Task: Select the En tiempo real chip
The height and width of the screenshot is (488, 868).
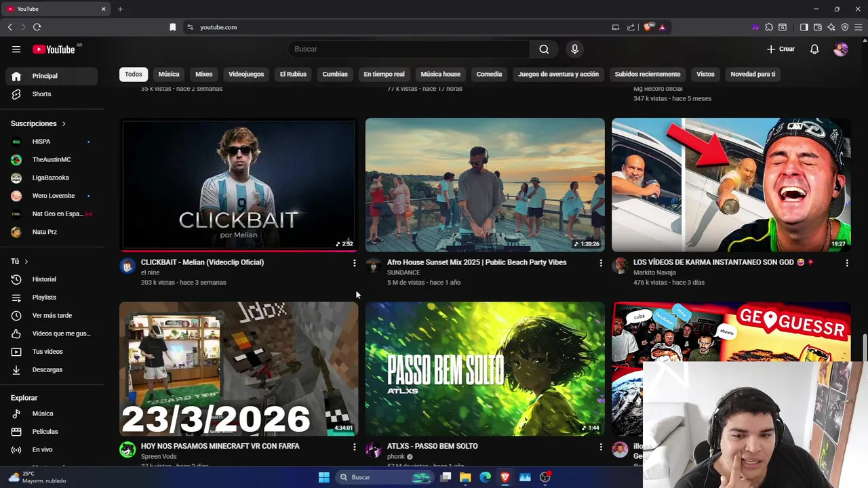Action: click(x=384, y=74)
